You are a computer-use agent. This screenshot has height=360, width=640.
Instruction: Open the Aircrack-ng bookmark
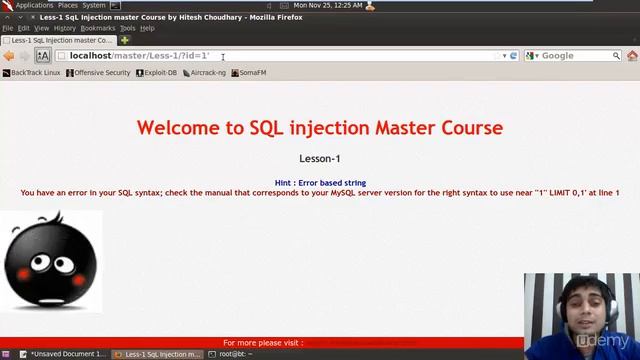pyautogui.click(x=204, y=73)
